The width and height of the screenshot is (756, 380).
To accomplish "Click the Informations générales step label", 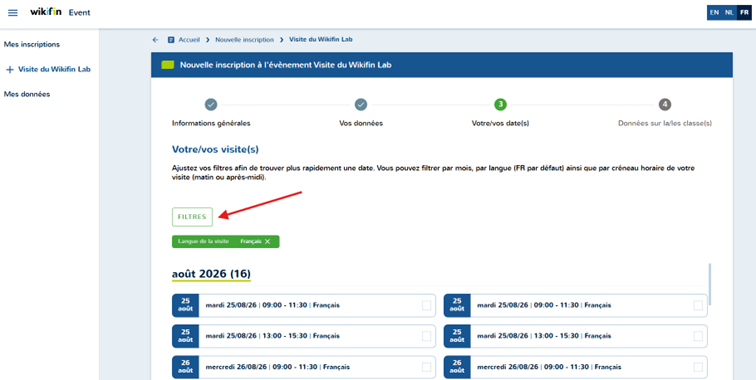I will [x=211, y=123].
